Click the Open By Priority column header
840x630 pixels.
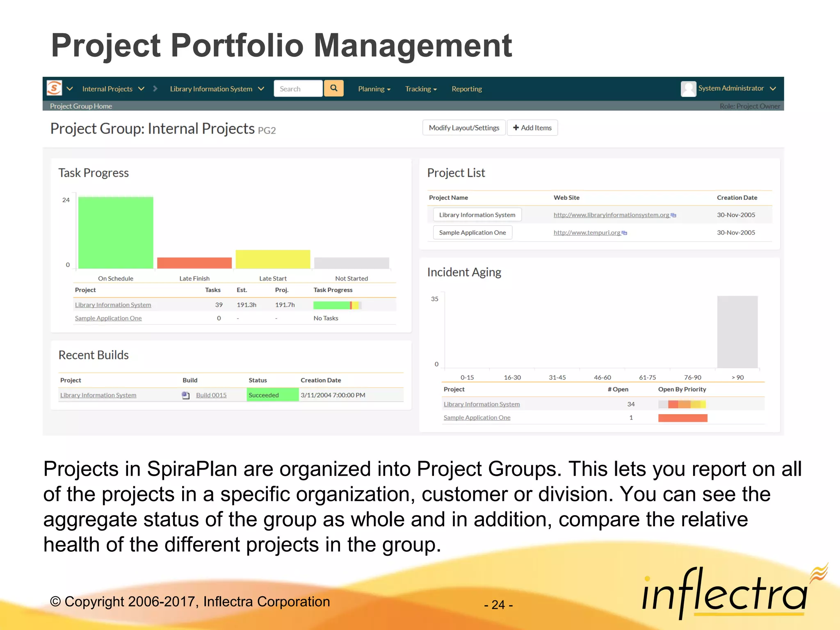pos(682,389)
